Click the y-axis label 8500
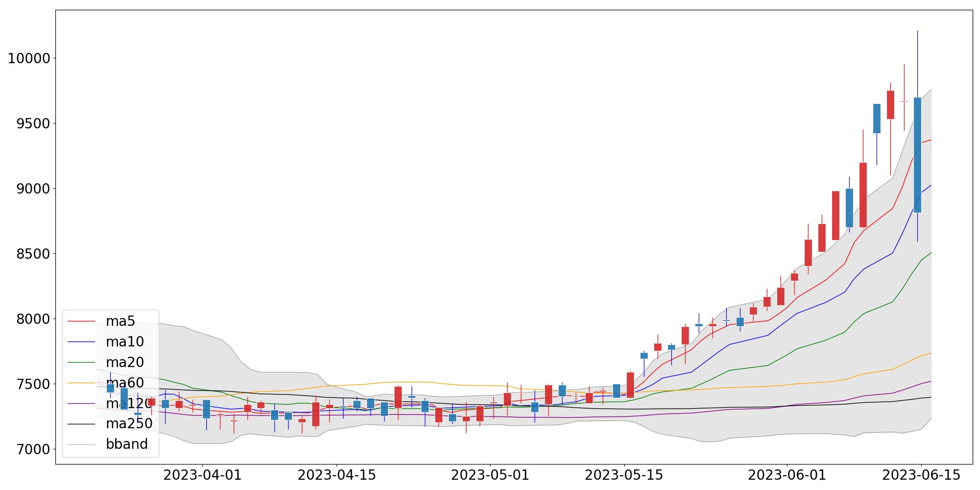Screen dimensions: 980x490 click(x=33, y=254)
